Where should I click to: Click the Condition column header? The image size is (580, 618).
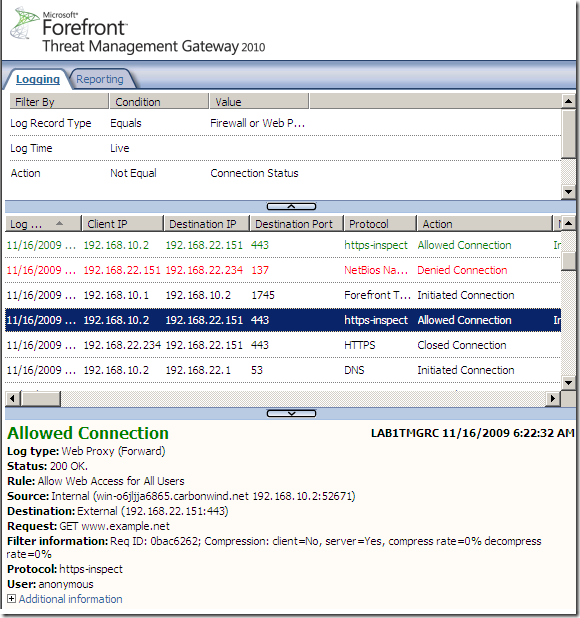coord(159,101)
